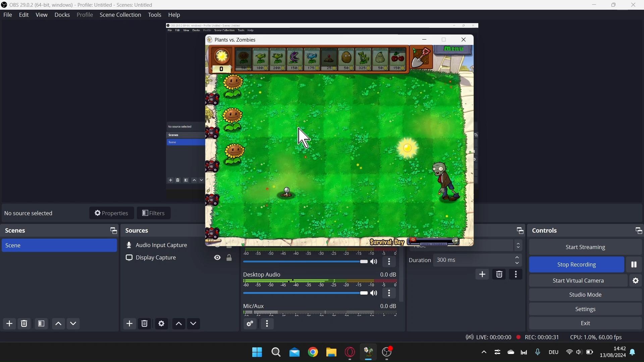
Task: Move source up arrow
Action: click(179, 324)
